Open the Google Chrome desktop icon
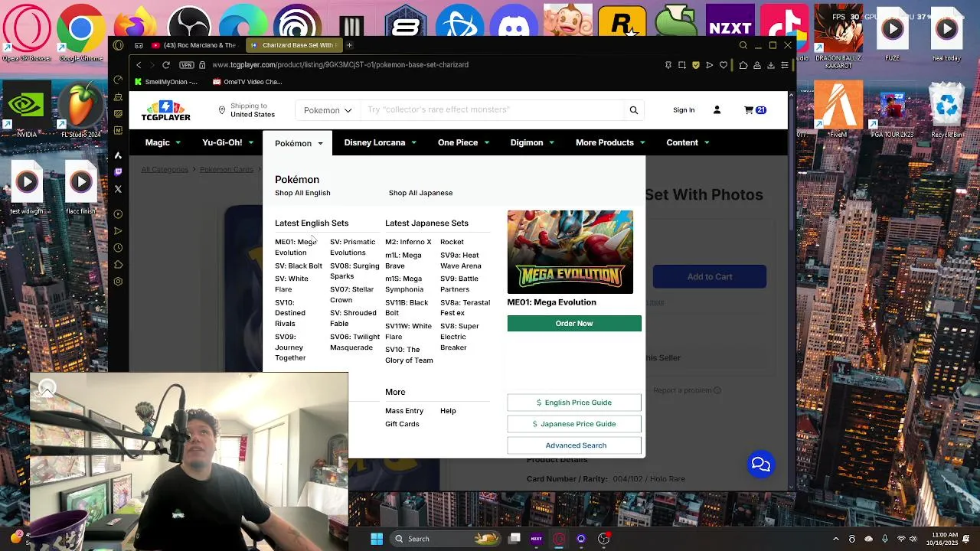Viewport: 980px width, 551px height. [x=81, y=34]
